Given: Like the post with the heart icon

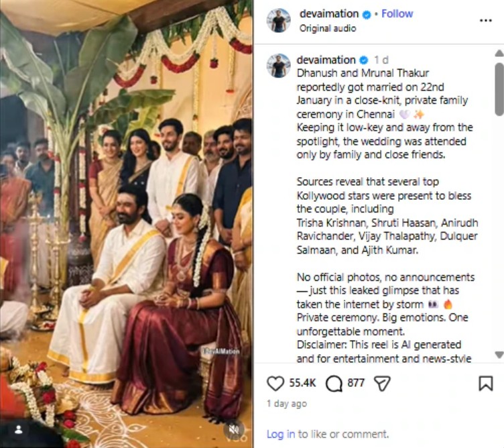Looking at the screenshot, I should point(275,383).
